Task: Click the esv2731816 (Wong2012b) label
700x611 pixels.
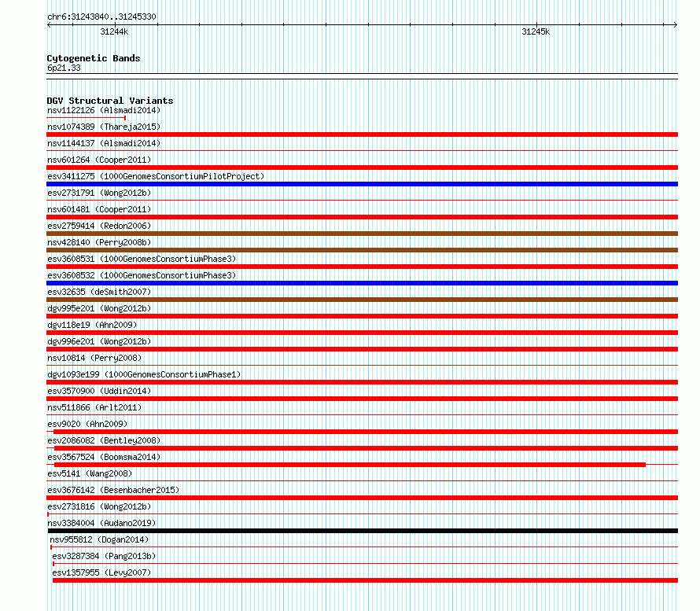Action: click(99, 506)
